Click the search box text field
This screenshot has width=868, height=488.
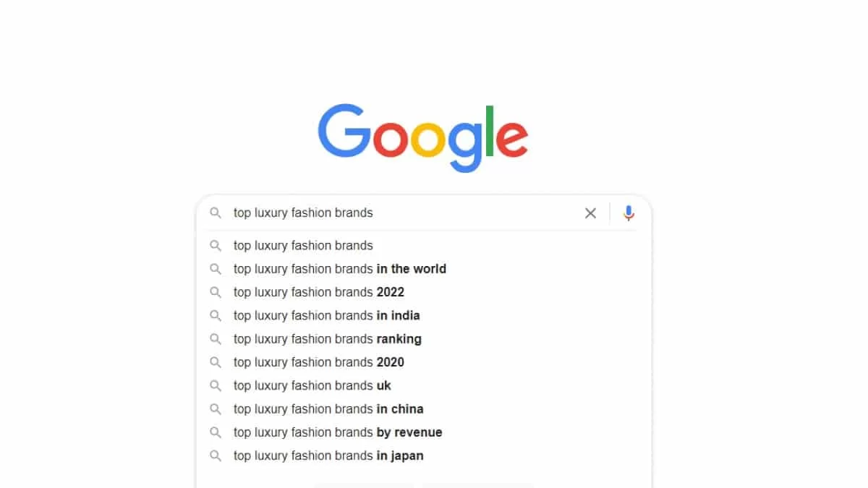[405, 213]
